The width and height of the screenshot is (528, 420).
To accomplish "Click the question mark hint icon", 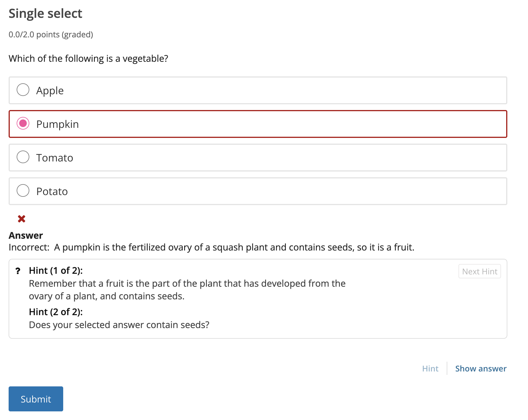I will point(18,271).
